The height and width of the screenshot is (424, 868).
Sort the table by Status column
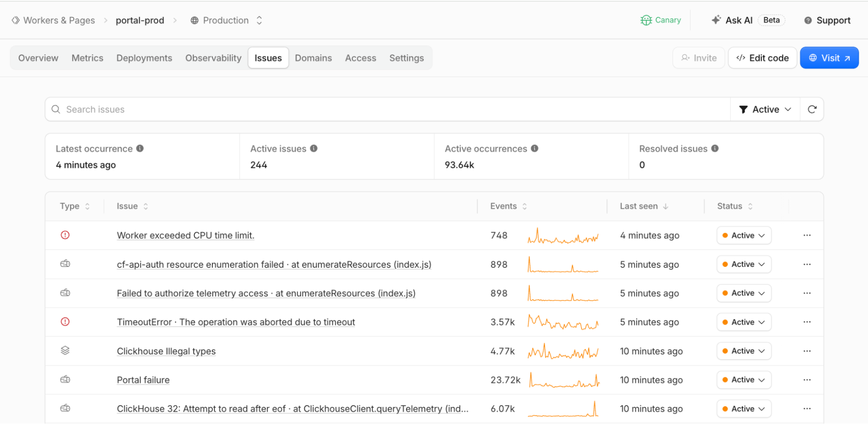click(x=735, y=206)
